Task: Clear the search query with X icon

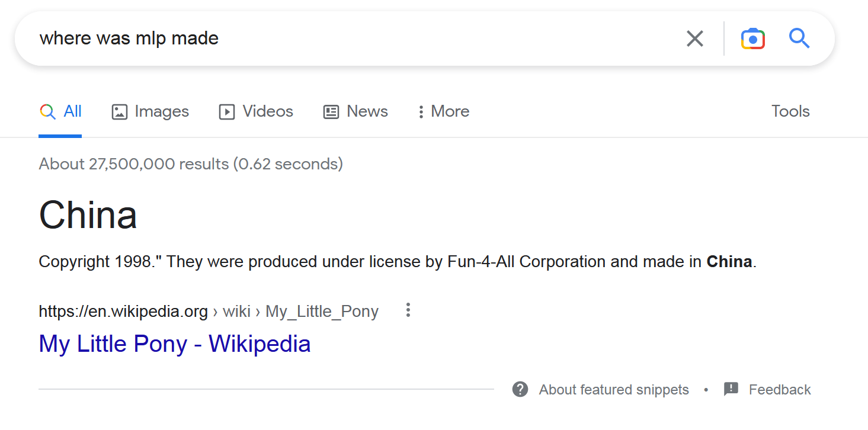Action: [x=694, y=39]
